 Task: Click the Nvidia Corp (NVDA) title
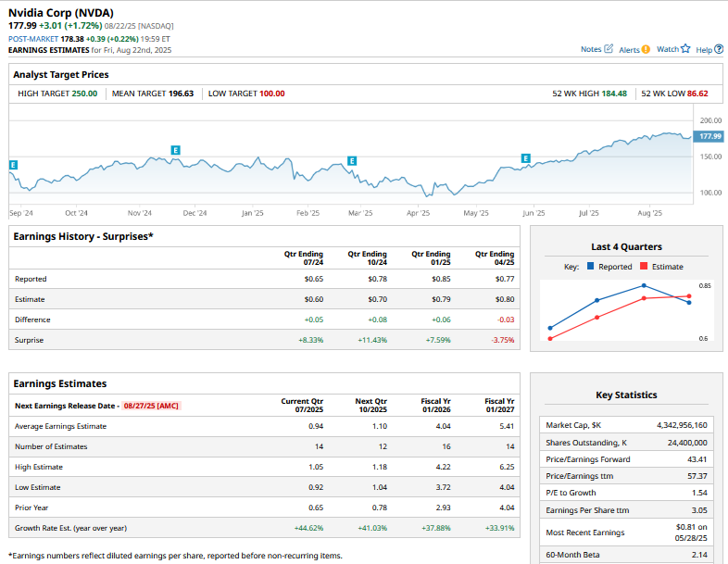click(x=61, y=13)
